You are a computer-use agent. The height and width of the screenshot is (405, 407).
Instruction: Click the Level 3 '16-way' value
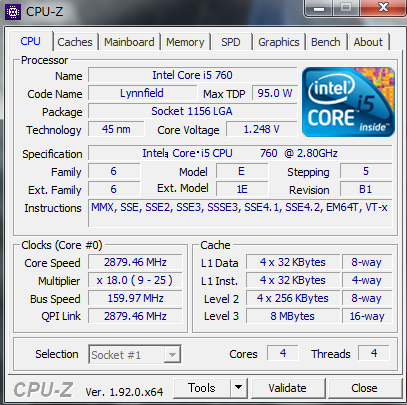click(x=367, y=316)
